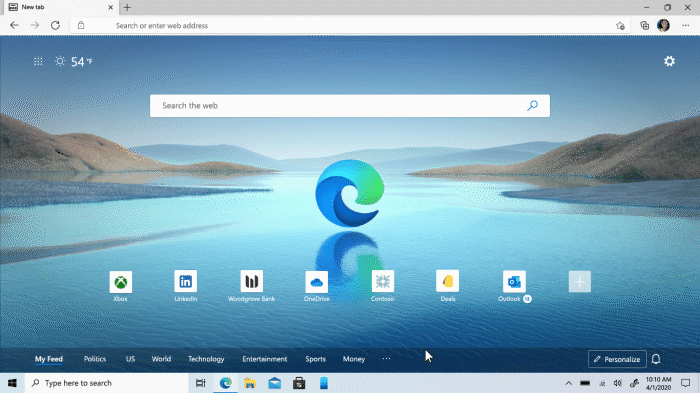Click the Personalize button

tap(617, 359)
